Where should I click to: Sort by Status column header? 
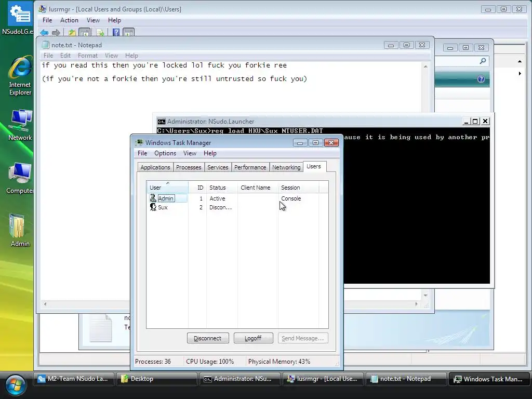pos(222,187)
